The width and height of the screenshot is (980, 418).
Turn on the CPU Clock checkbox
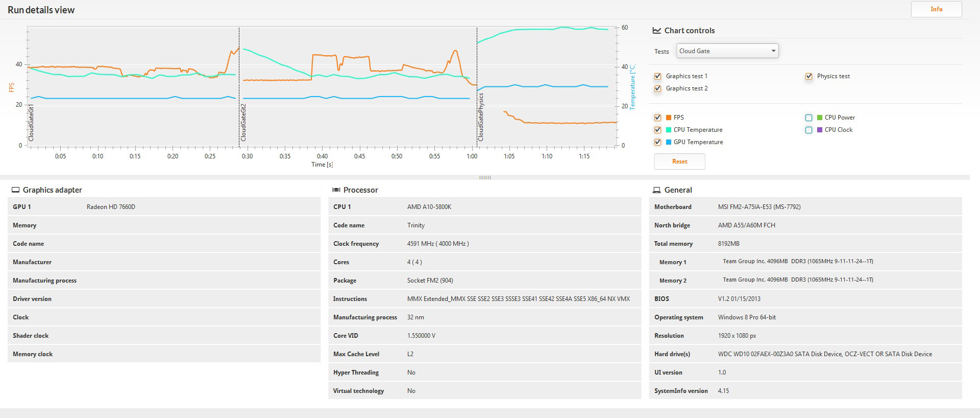click(x=808, y=130)
